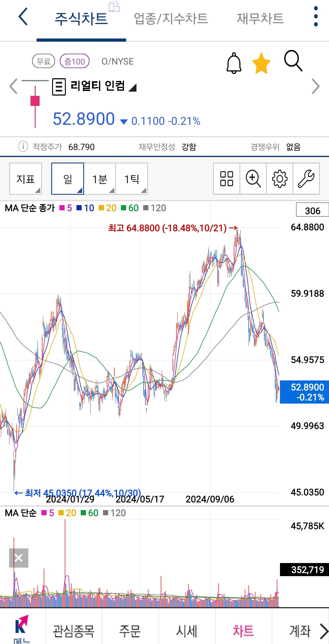Open 주문 order tab
The image size is (329, 644).
point(130,631)
